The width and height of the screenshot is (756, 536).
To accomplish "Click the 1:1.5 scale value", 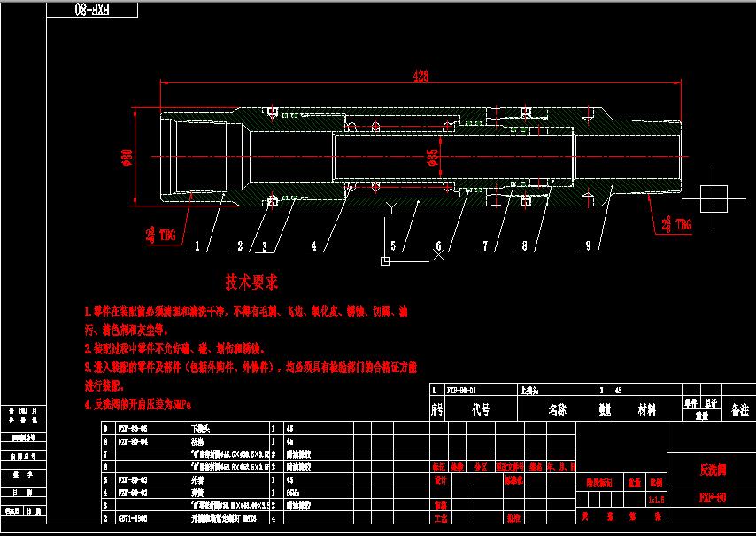I will point(656,501).
